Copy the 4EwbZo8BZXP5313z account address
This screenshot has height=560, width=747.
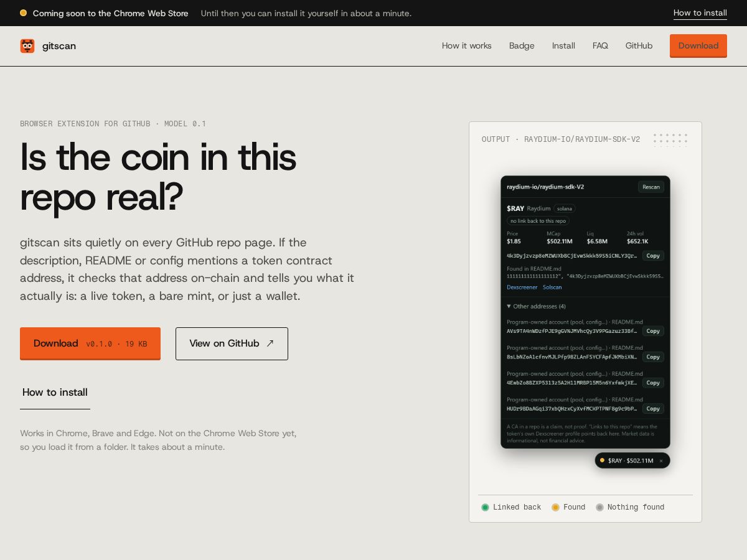[653, 383]
